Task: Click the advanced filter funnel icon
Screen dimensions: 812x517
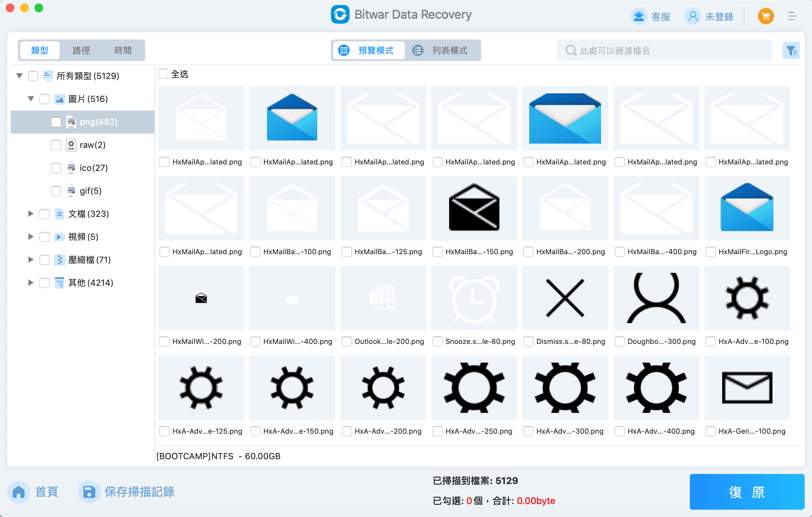Action: [791, 51]
